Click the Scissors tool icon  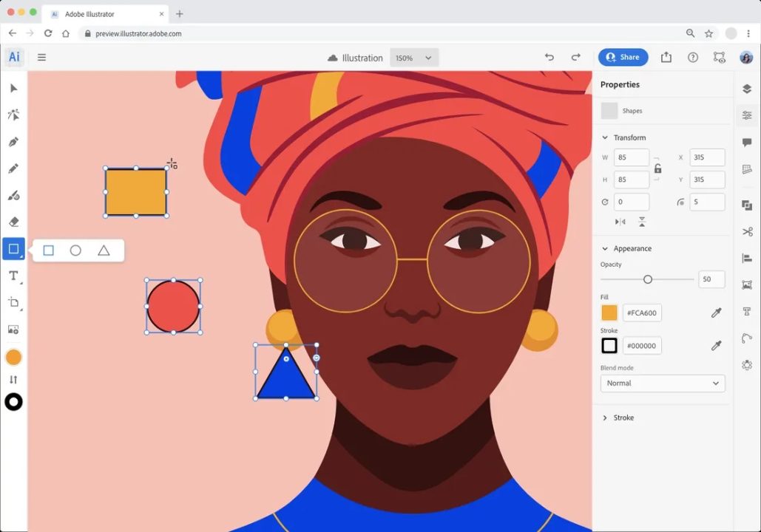tap(748, 231)
